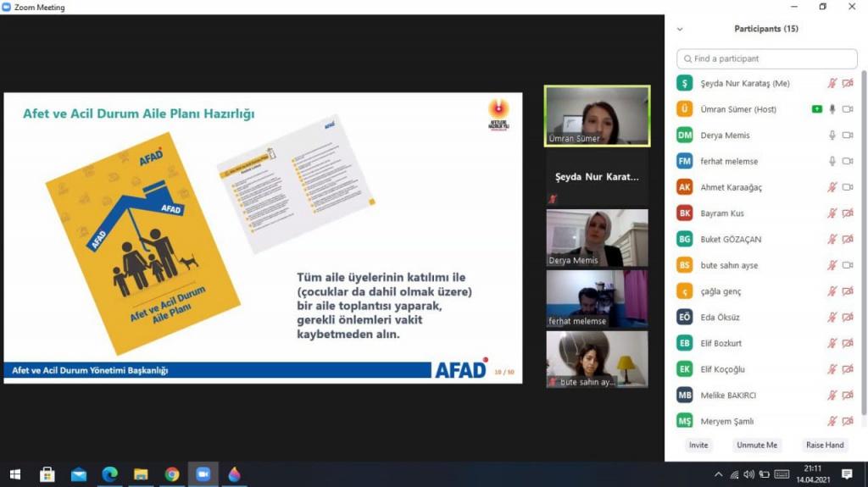Click the Zoom shield icon in title bar
Screen dimensions: 868x487
click(x=7, y=8)
